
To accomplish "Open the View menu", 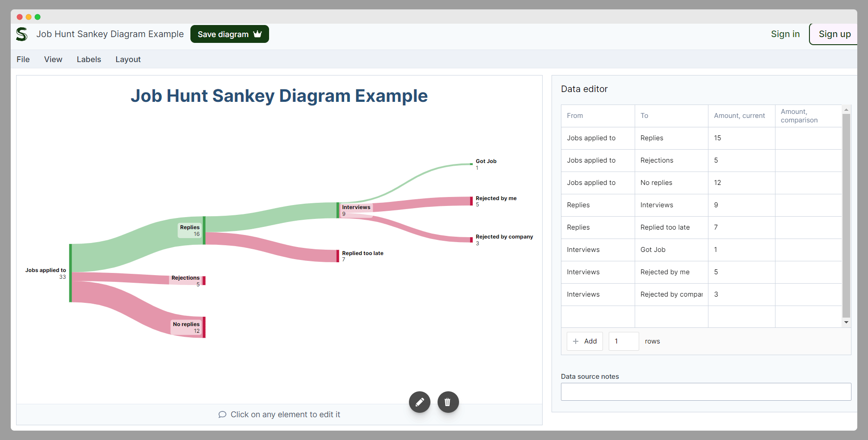I will 53,59.
